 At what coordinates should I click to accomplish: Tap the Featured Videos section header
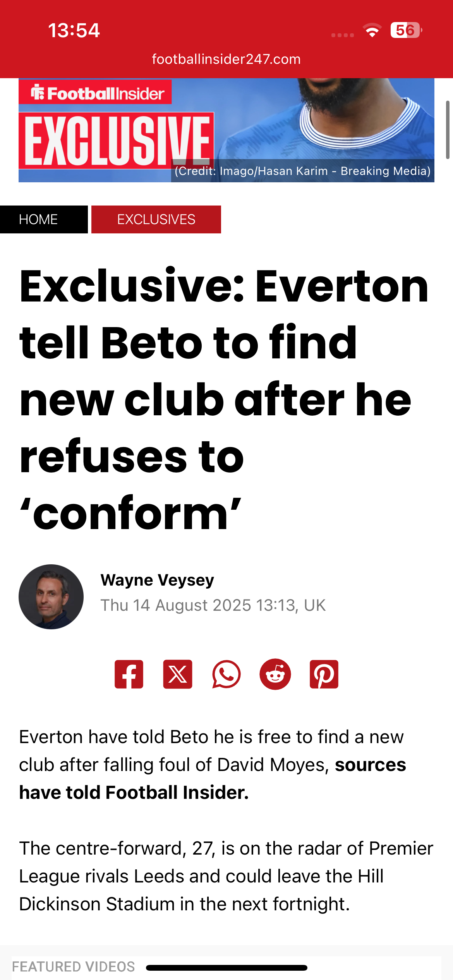[x=74, y=967]
